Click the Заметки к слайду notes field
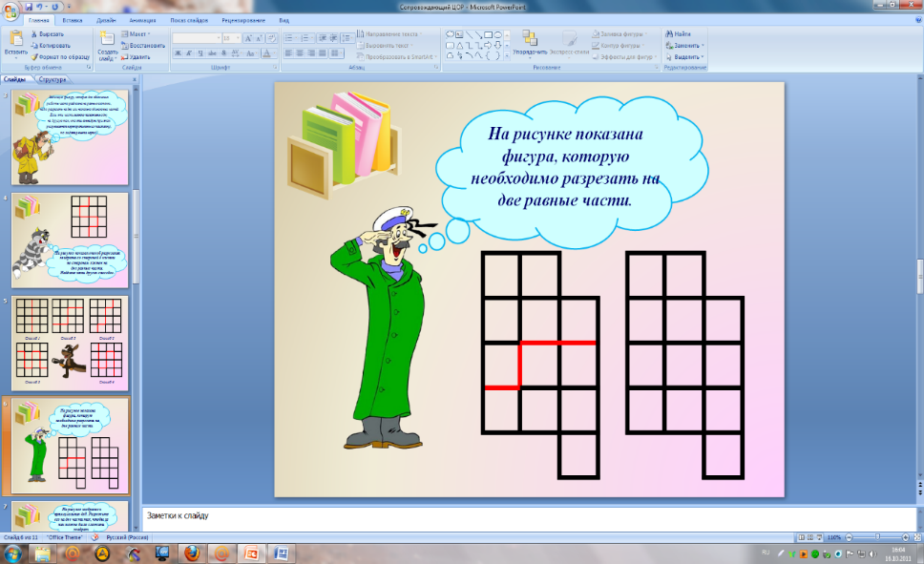Viewport: 924px width, 564px height. [x=529, y=519]
